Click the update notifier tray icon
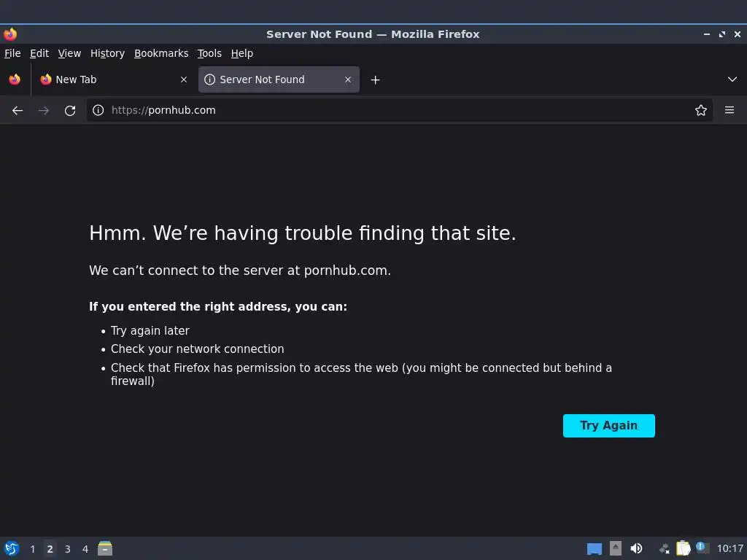This screenshot has width=747, height=560. click(703, 548)
